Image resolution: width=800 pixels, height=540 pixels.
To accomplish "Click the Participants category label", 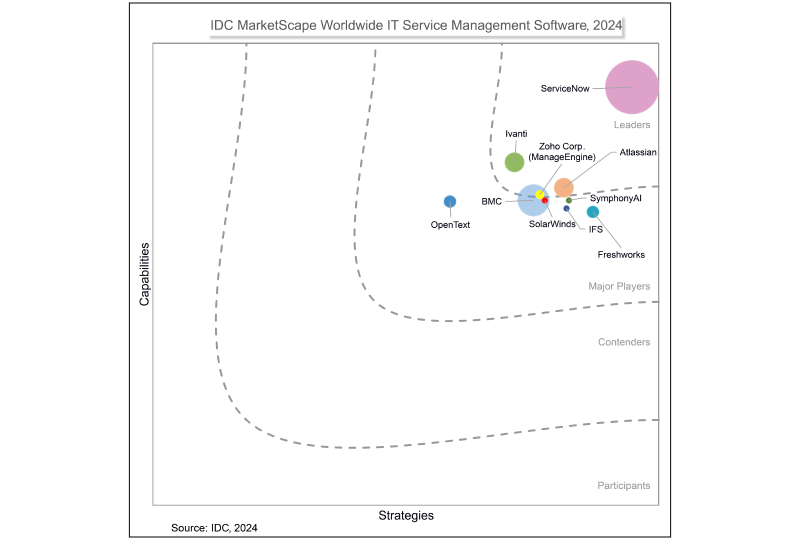I will pyautogui.click(x=623, y=485).
